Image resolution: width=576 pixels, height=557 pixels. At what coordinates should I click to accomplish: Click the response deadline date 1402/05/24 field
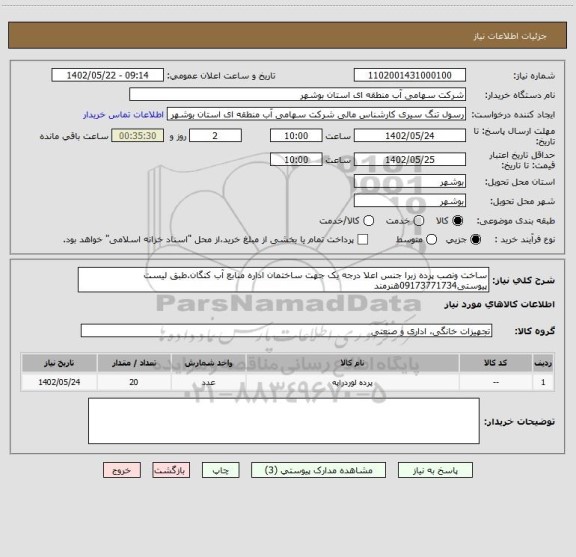click(410, 136)
